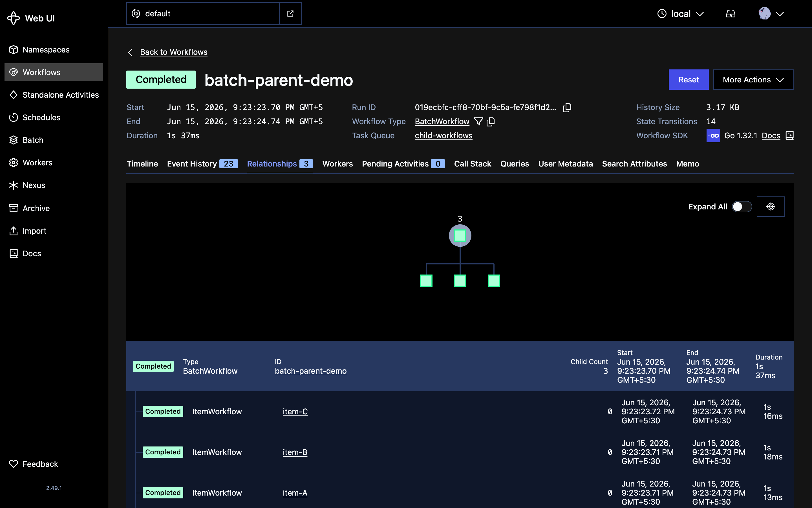
Task: Switch to the Pending Activities tab
Action: 403,164
